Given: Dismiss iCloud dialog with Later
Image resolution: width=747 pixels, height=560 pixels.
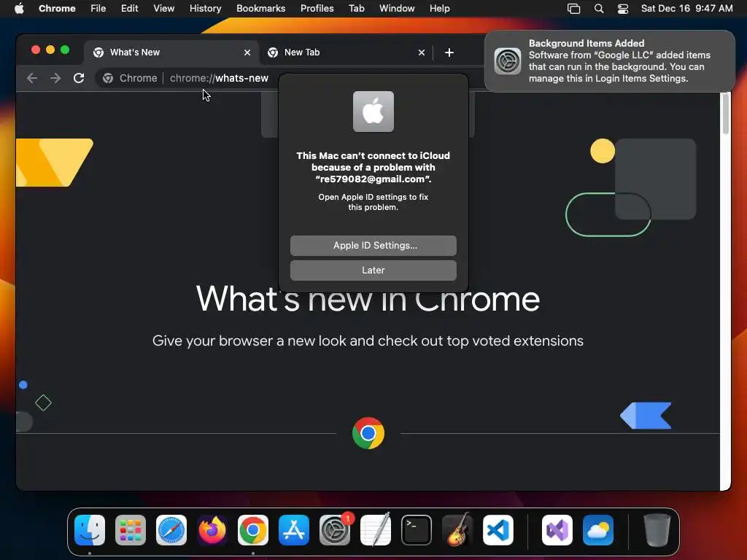Looking at the screenshot, I should pos(373,271).
